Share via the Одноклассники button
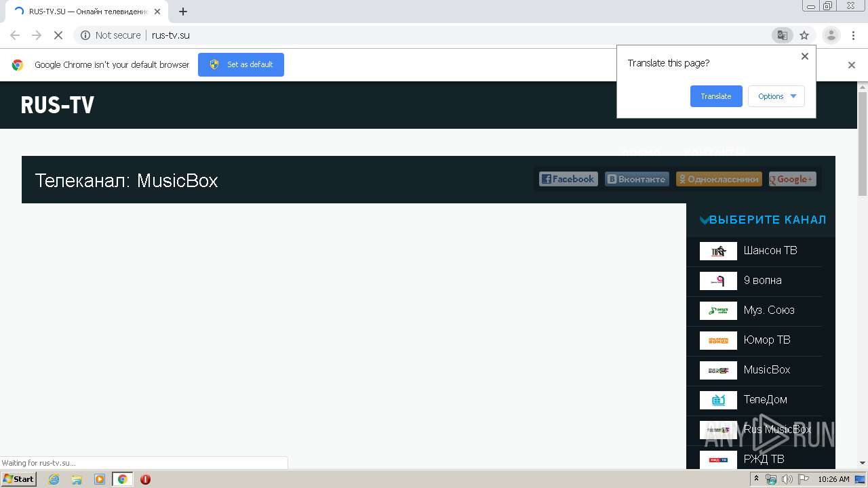This screenshot has height=488, width=868. coord(719,179)
